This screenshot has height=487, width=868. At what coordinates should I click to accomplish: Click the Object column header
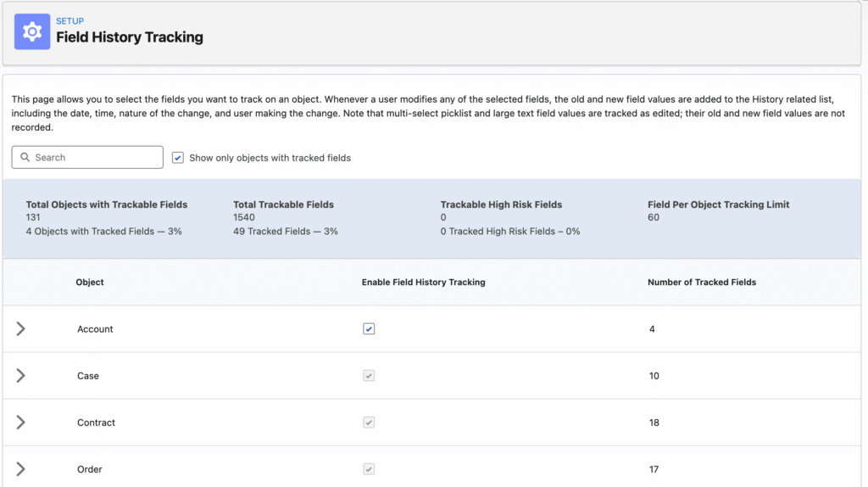[90, 283]
